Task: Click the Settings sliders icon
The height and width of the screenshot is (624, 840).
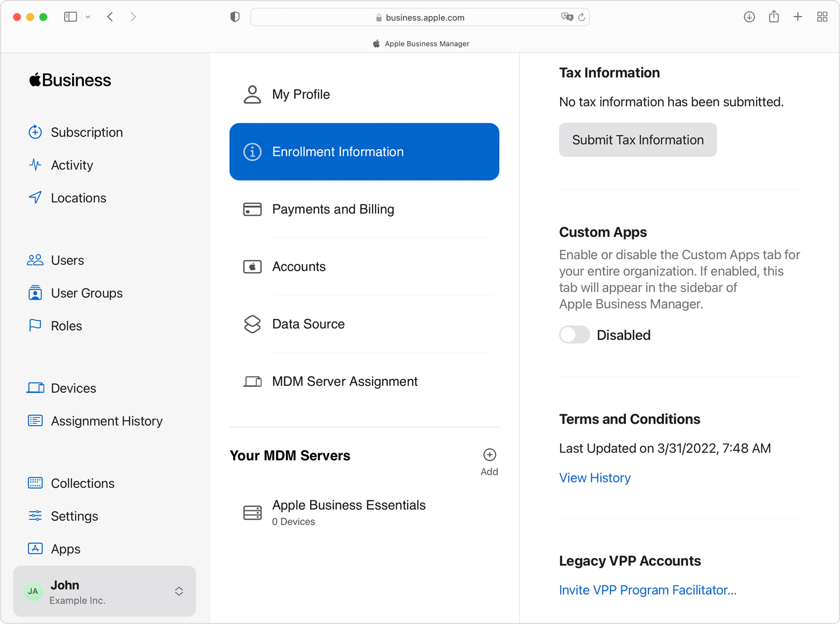Action: pyautogui.click(x=35, y=516)
